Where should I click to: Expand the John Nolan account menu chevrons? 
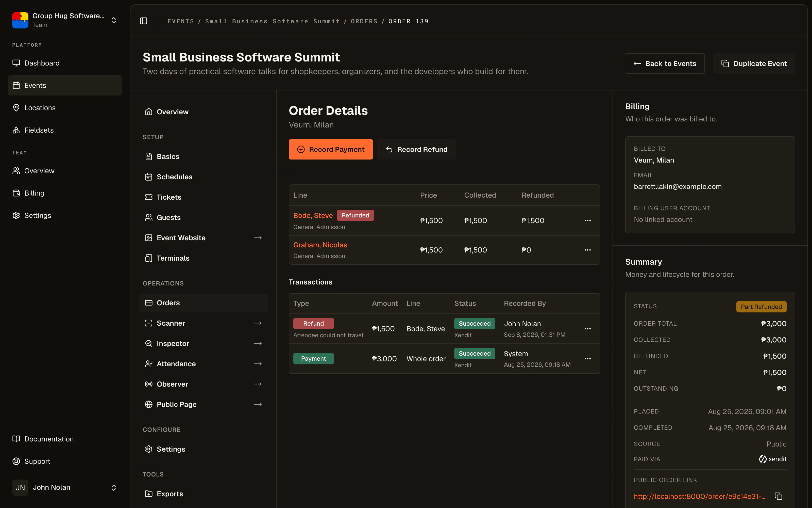click(114, 487)
